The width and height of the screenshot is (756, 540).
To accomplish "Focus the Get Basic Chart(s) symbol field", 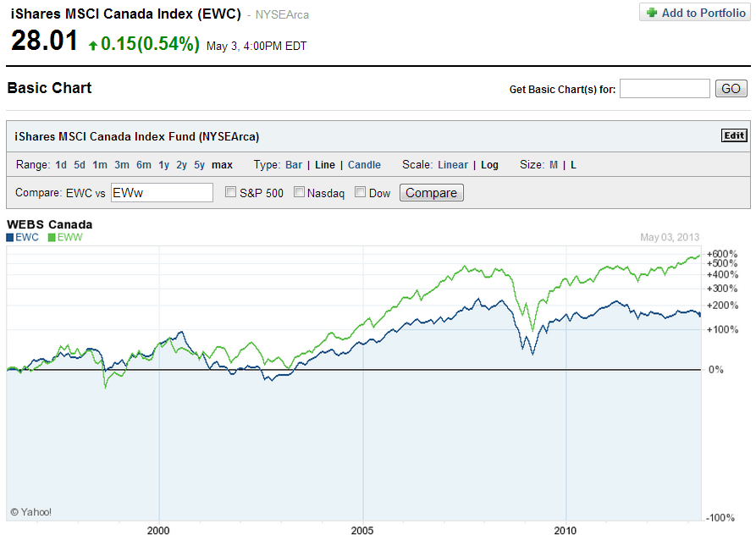I will click(x=665, y=89).
